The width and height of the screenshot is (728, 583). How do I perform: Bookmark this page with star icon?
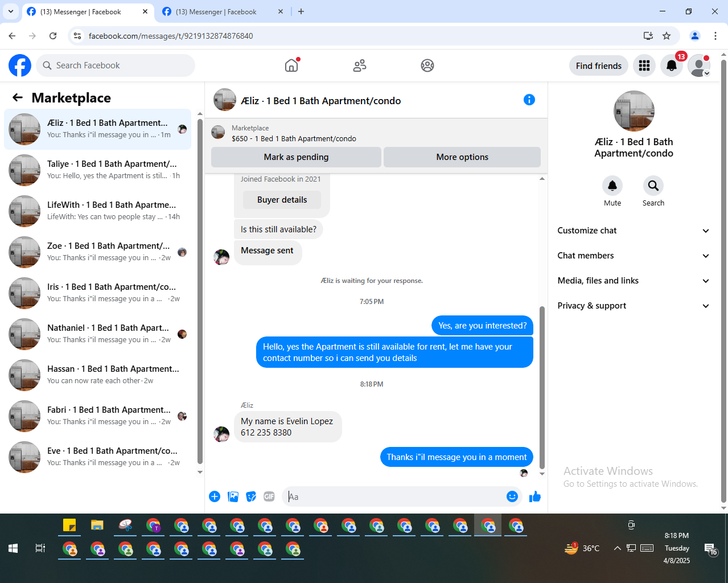(x=667, y=36)
